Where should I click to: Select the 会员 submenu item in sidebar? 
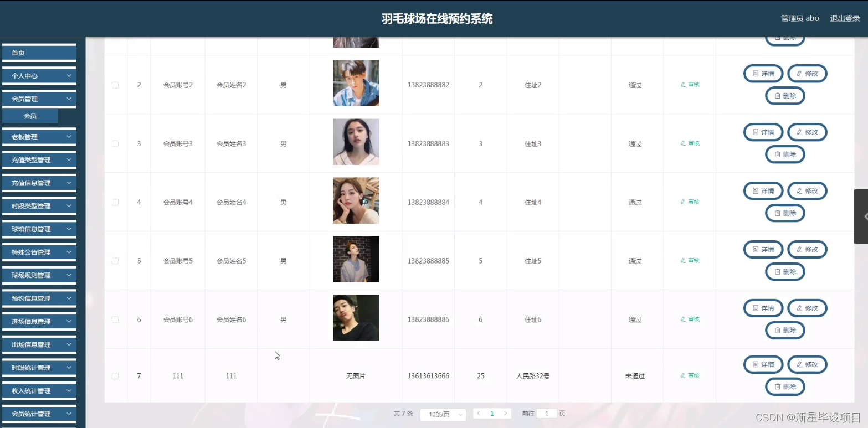(30, 116)
